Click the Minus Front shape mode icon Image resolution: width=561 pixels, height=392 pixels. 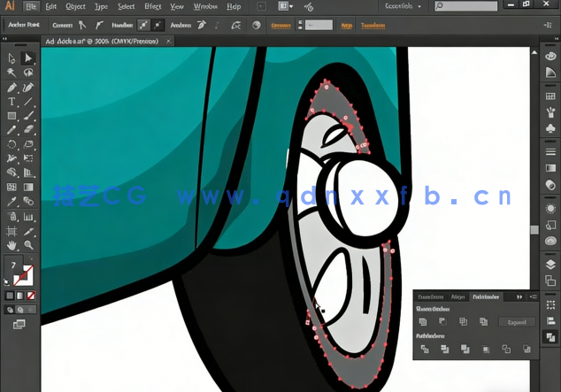click(442, 321)
